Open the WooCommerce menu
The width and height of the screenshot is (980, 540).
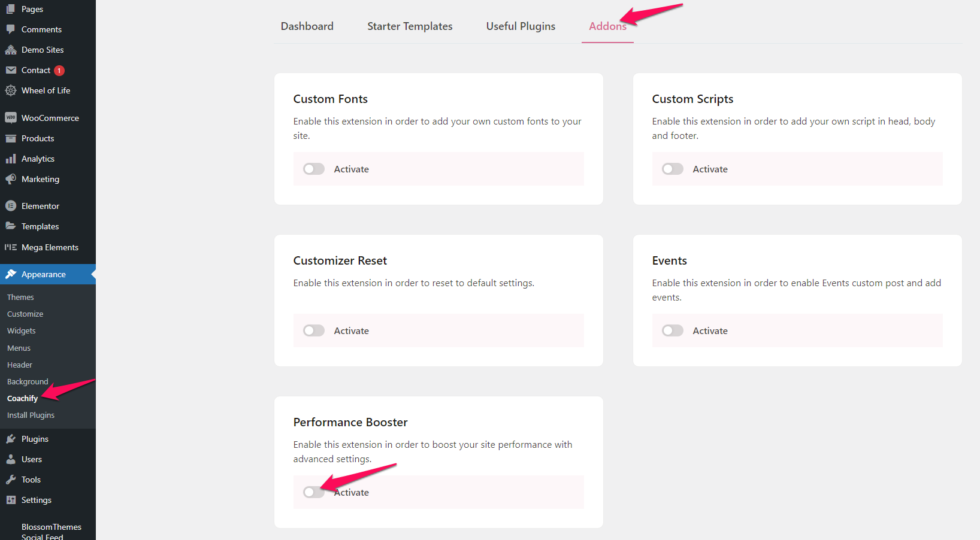point(50,117)
